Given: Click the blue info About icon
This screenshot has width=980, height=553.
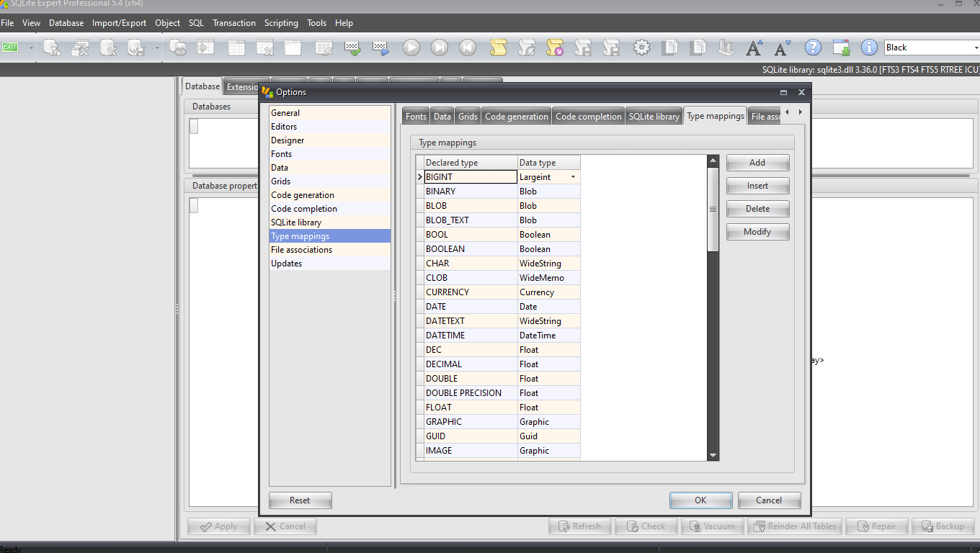Looking at the screenshot, I should point(870,48).
